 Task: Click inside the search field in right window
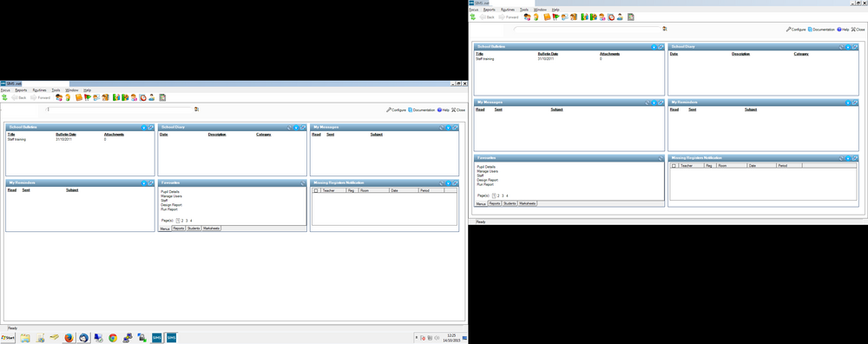[x=588, y=29]
